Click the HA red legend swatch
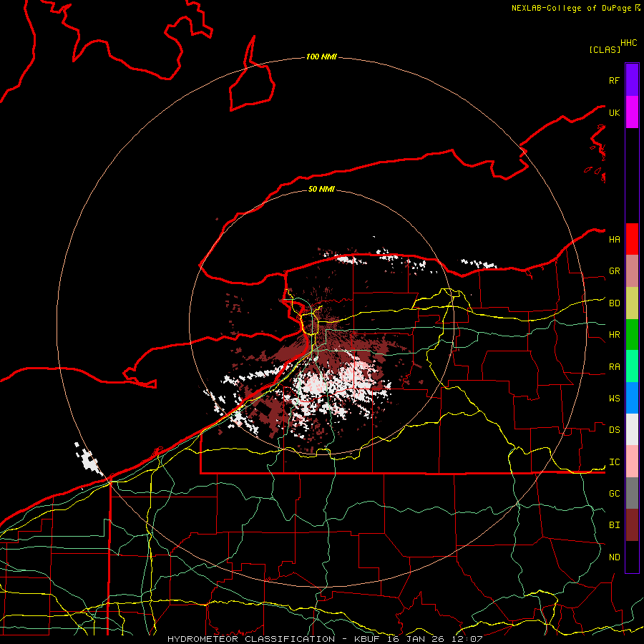The image size is (644, 644). click(x=632, y=239)
